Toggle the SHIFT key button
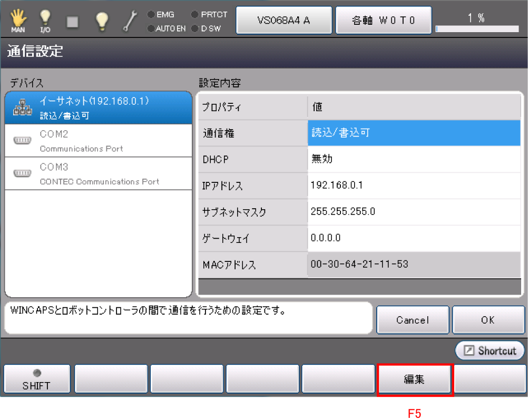This screenshot has width=528, height=420. tap(36, 379)
